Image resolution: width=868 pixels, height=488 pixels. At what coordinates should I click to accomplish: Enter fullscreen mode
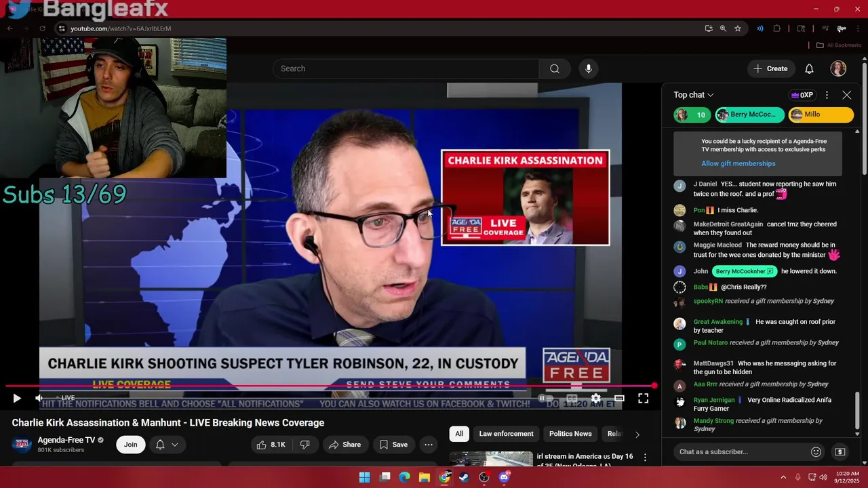(643, 399)
